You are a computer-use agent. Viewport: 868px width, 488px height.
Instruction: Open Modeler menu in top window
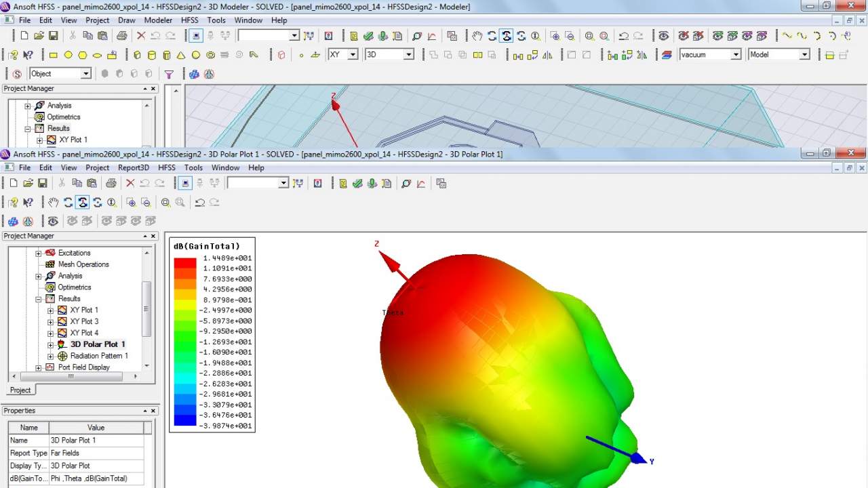tap(158, 20)
